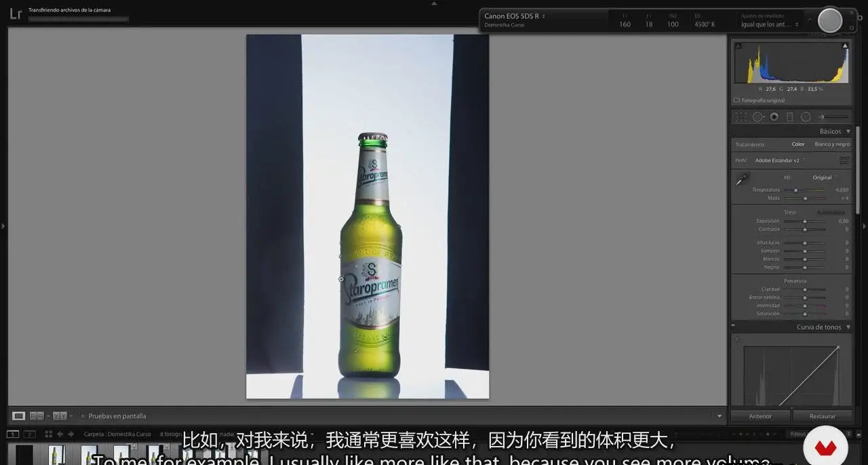The width and height of the screenshot is (868, 465).
Task: Click the Restaurar button
Action: [x=823, y=416]
